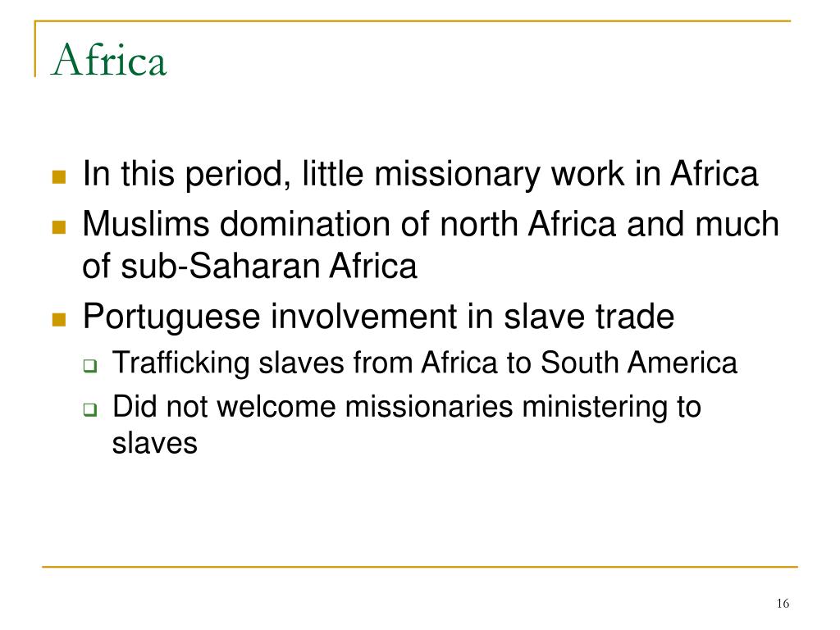Viewport: 840px width, 630px height.
Task: Click the words 'South America'
Action: 638,363
